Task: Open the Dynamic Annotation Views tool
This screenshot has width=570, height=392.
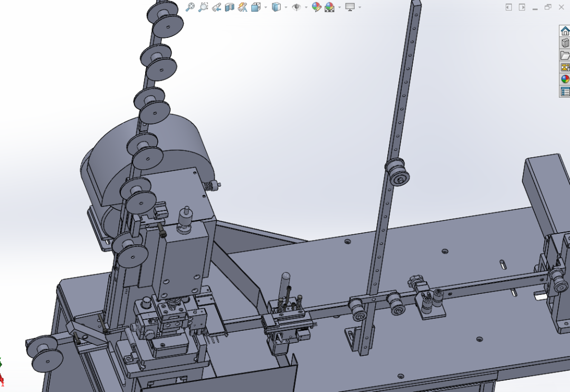Action: pyautogui.click(x=242, y=7)
